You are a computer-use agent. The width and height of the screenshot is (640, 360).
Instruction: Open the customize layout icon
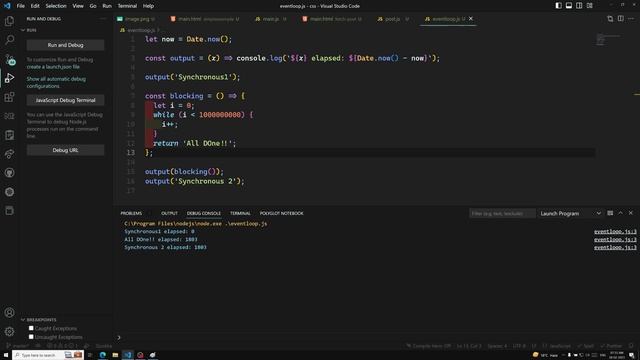(590, 6)
